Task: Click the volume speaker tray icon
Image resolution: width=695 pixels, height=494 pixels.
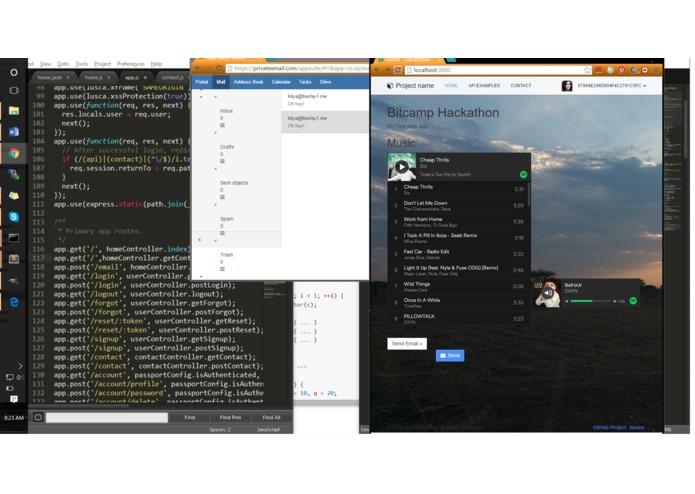Action: 20,377
